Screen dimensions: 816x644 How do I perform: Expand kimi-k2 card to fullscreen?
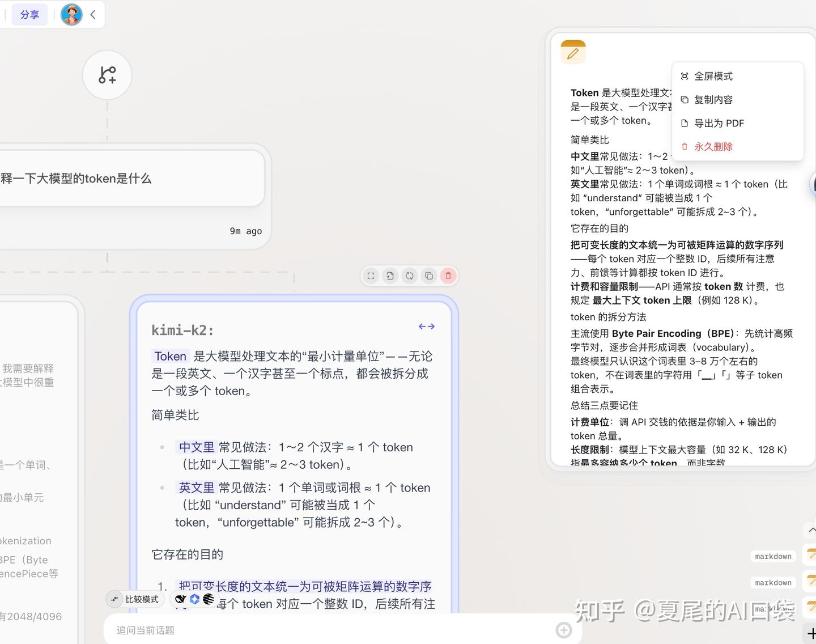371,276
